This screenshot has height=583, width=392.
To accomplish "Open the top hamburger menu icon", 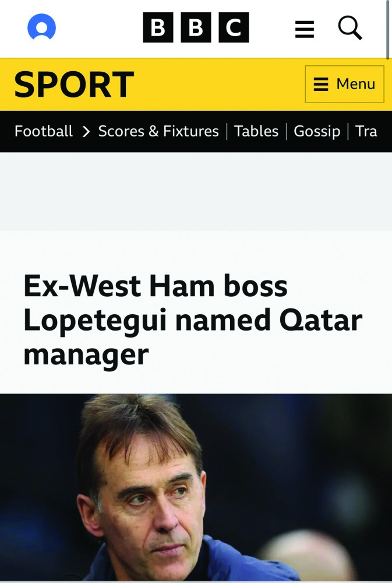I will pyautogui.click(x=304, y=29).
